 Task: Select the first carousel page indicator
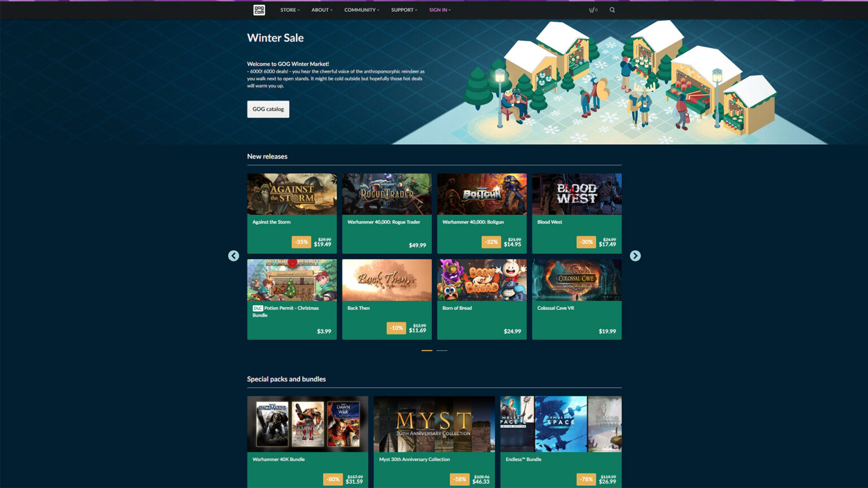pos(427,351)
